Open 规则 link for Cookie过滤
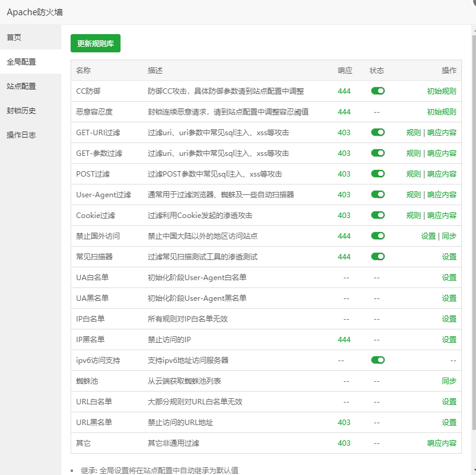 (x=413, y=215)
